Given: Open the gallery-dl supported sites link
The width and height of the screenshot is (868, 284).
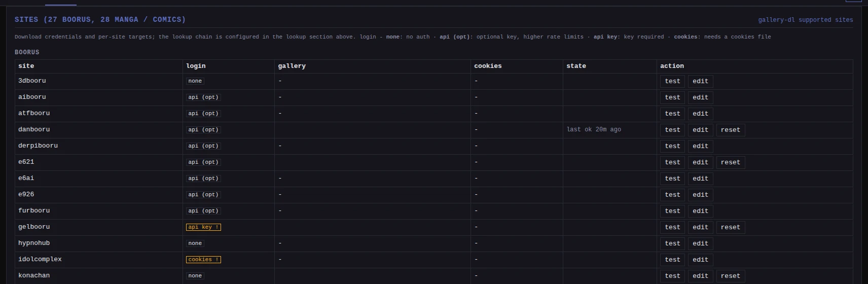Looking at the screenshot, I should coord(805,20).
